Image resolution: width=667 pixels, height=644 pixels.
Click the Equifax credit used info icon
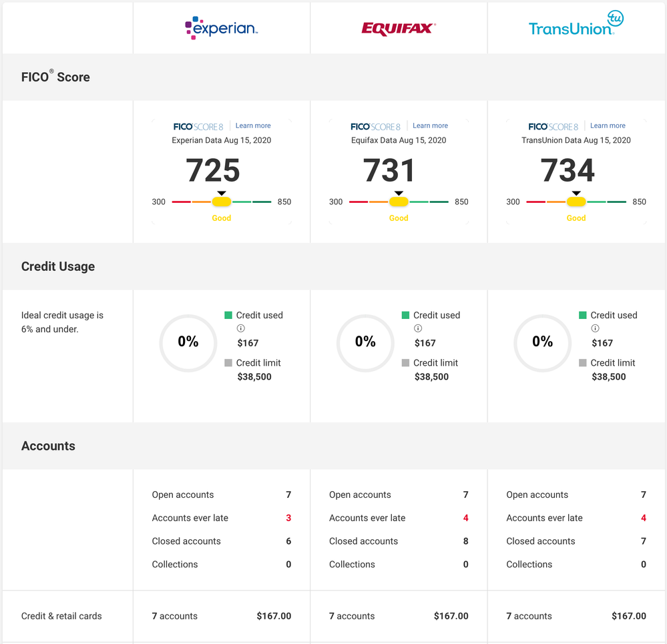tap(418, 328)
